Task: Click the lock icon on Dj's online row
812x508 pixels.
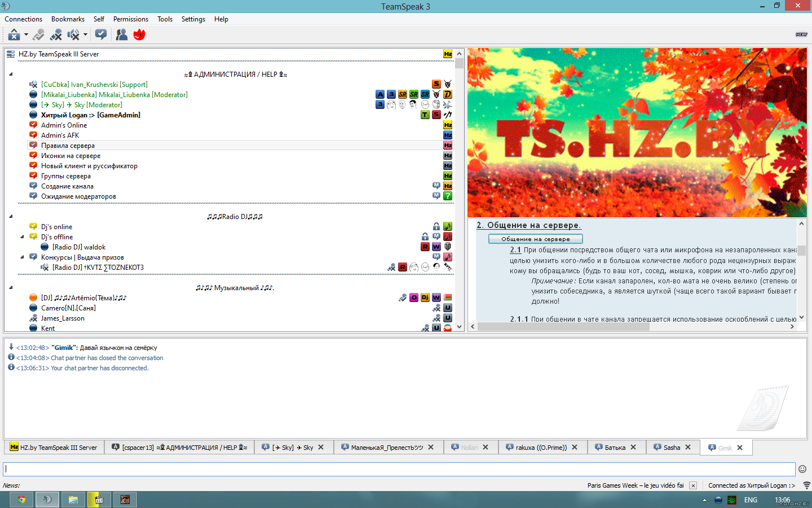Action: pyautogui.click(x=436, y=226)
